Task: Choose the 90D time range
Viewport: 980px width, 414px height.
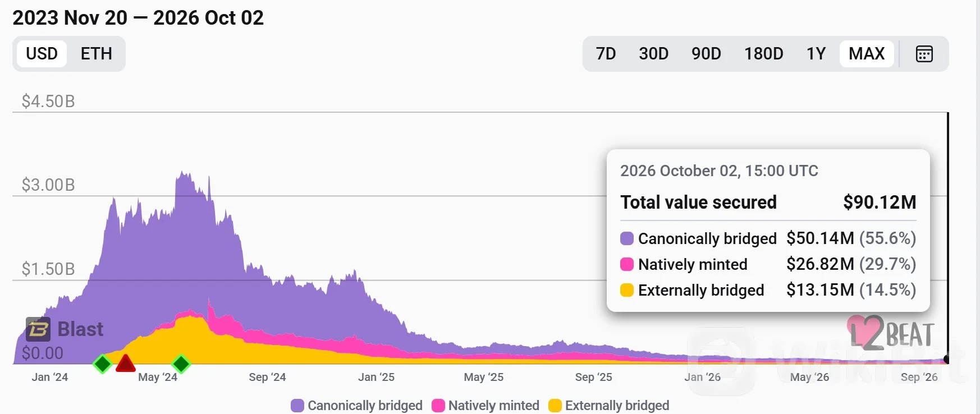Action: pyautogui.click(x=706, y=54)
